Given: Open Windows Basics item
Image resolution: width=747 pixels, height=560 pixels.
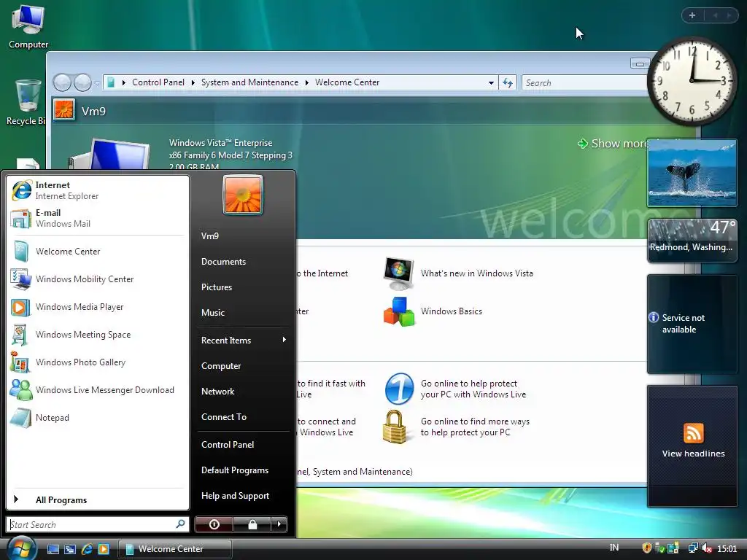Looking at the screenshot, I should (433, 311).
